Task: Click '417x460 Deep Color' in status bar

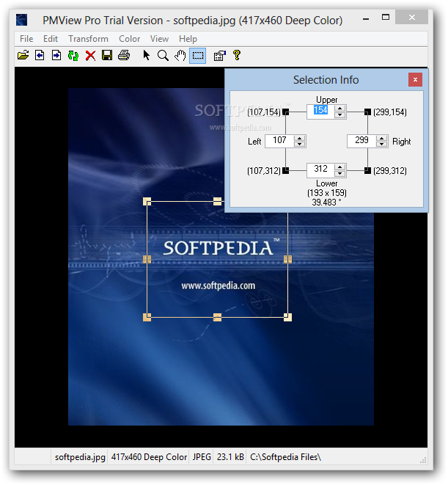Action: pos(149,457)
